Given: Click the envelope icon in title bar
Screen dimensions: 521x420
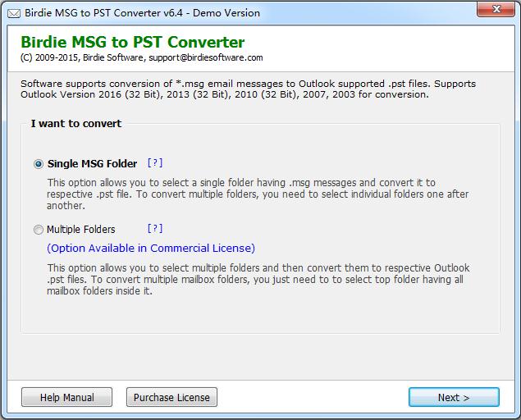Looking at the screenshot, I should point(14,13).
